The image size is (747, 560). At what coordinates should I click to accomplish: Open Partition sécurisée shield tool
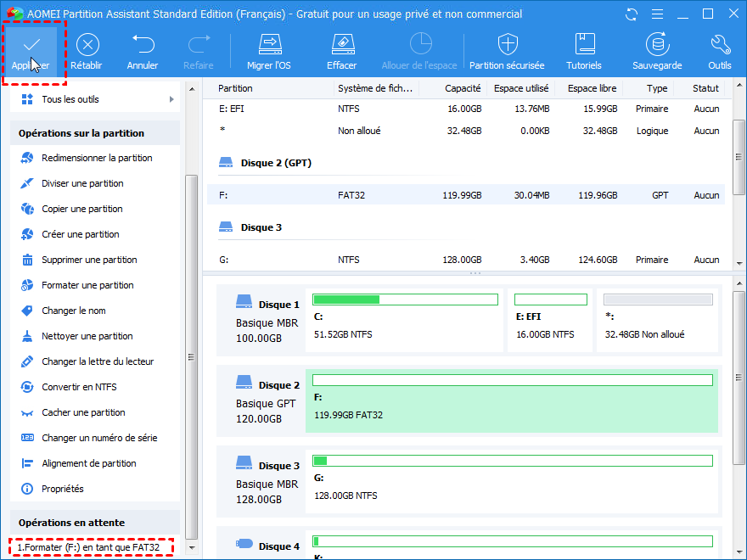507,45
